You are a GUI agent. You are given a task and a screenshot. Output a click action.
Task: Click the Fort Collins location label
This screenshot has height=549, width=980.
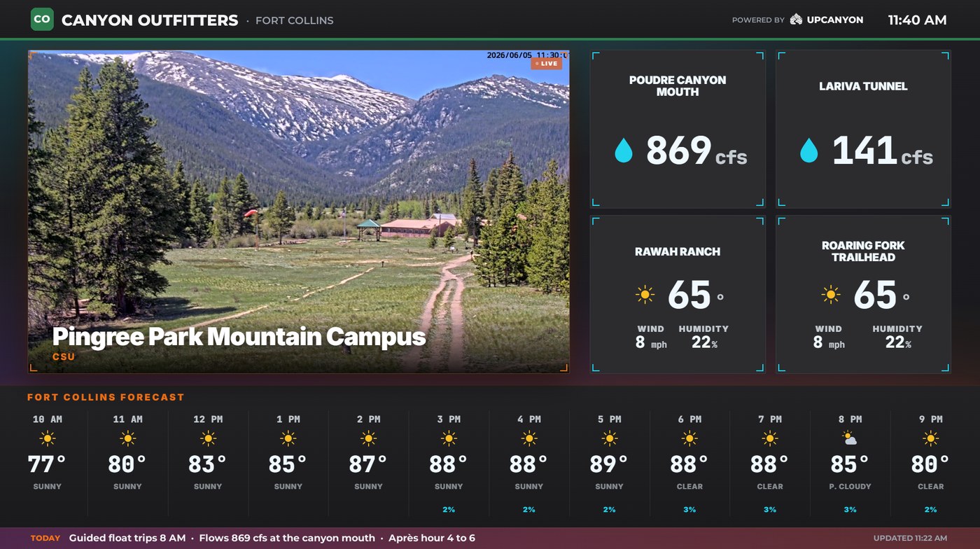tap(294, 20)
